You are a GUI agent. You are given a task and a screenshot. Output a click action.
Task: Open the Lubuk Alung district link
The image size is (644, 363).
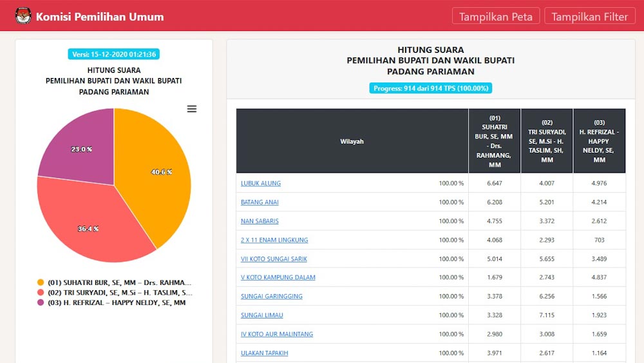point(261,183)
